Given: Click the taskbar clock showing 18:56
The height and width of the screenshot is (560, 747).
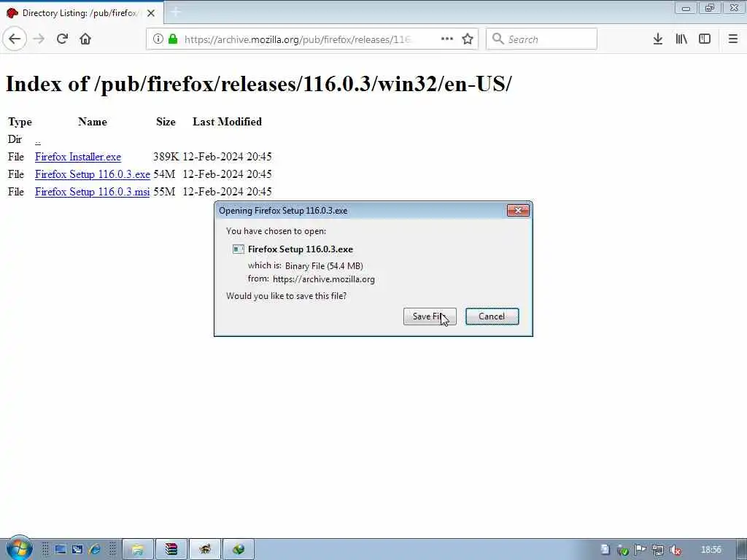Looking at the screenshot, I should pos(711,550).
